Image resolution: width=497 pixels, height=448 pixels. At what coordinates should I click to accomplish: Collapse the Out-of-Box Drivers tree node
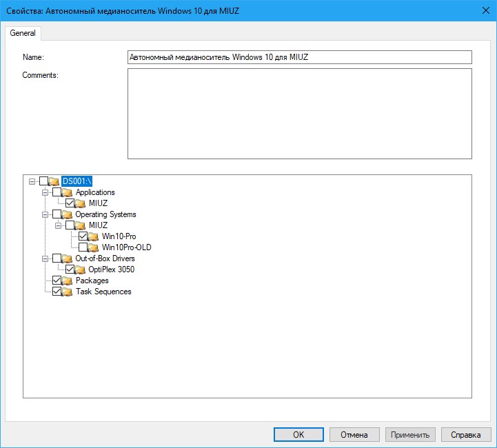(45, 258)
